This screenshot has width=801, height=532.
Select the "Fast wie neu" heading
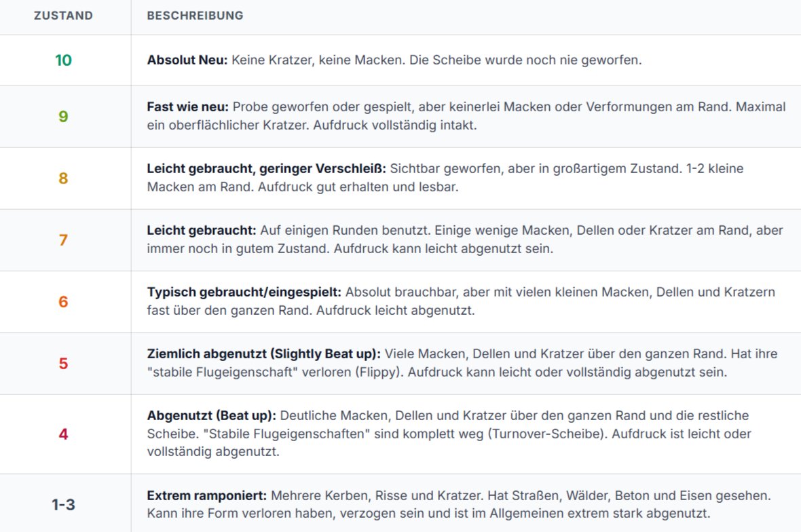(x=189, y=107)
